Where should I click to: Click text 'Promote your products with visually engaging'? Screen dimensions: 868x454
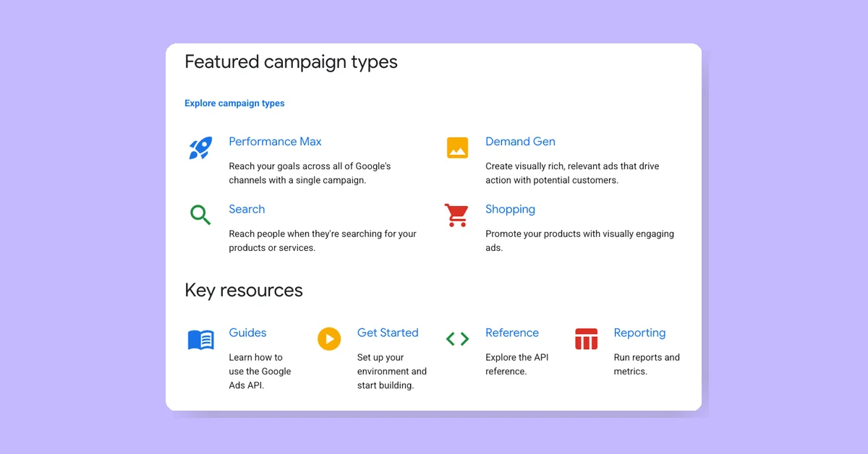pos(579,234)
